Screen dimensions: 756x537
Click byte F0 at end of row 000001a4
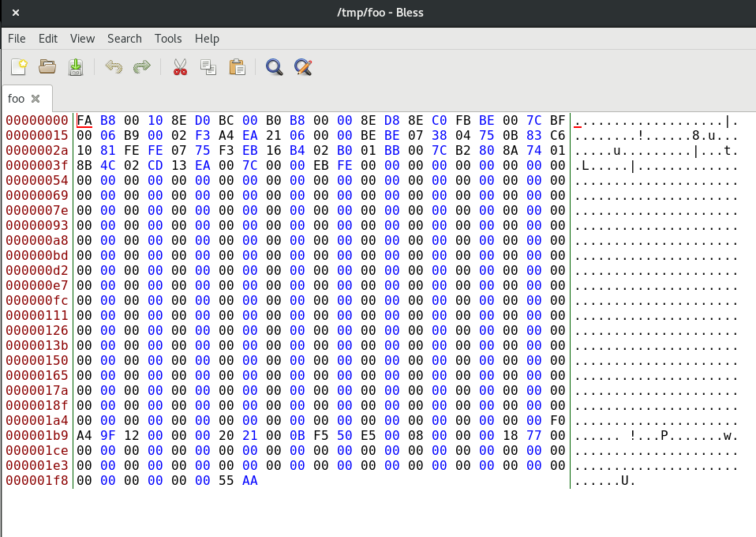point(557,420)
